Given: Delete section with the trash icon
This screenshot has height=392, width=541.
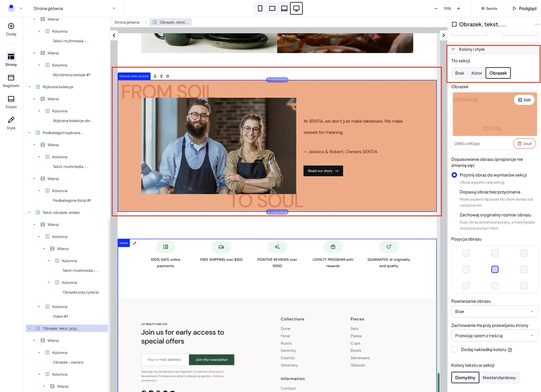Looking at the screenshot, I should (168, 76).
